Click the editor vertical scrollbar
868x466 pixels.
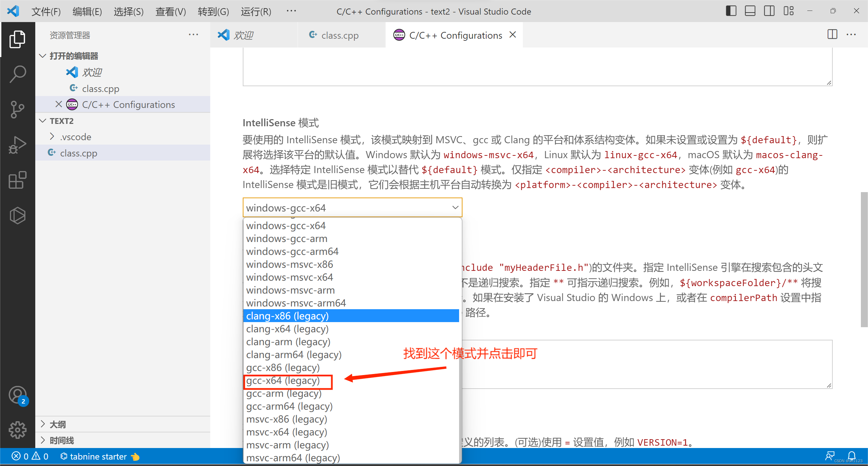click(864, 260)
